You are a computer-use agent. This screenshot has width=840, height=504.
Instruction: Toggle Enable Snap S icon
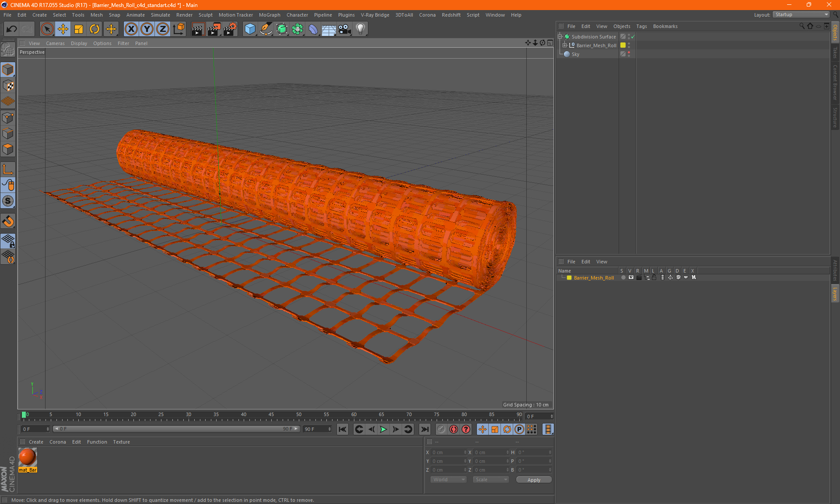8,201
